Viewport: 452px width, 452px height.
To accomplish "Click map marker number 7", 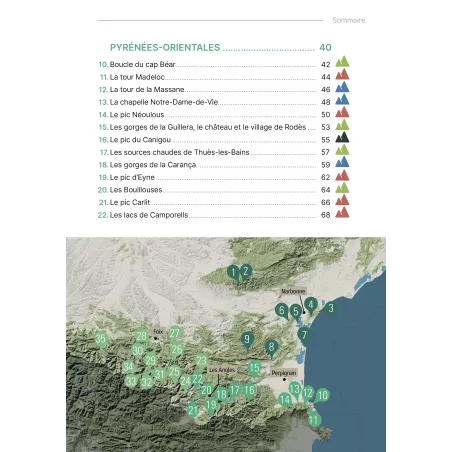I will tap(304, 335).
